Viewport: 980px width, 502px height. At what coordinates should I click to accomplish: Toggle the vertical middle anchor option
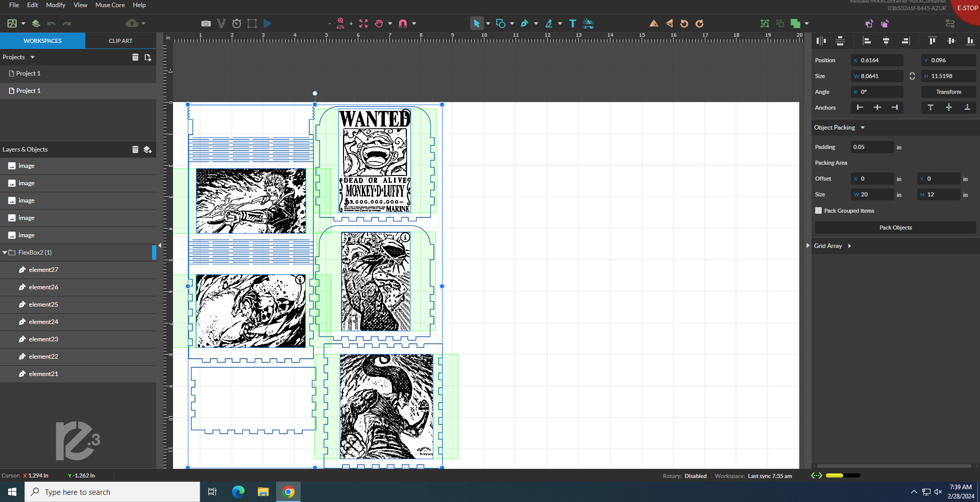pyautogui.click(x=949, y=108)
